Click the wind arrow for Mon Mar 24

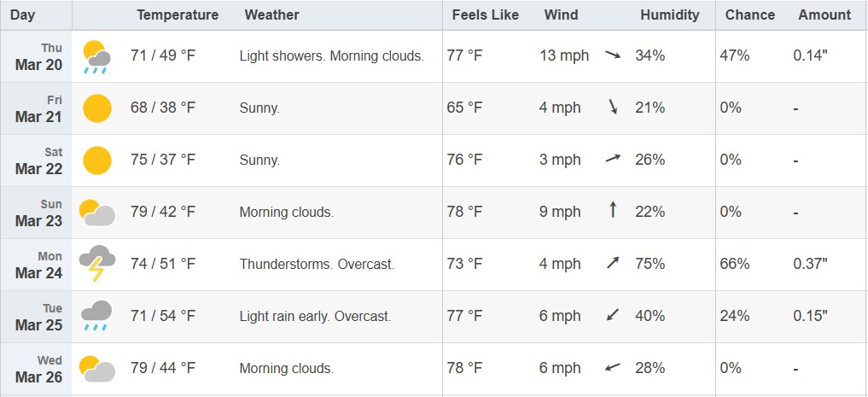[613, 262]
